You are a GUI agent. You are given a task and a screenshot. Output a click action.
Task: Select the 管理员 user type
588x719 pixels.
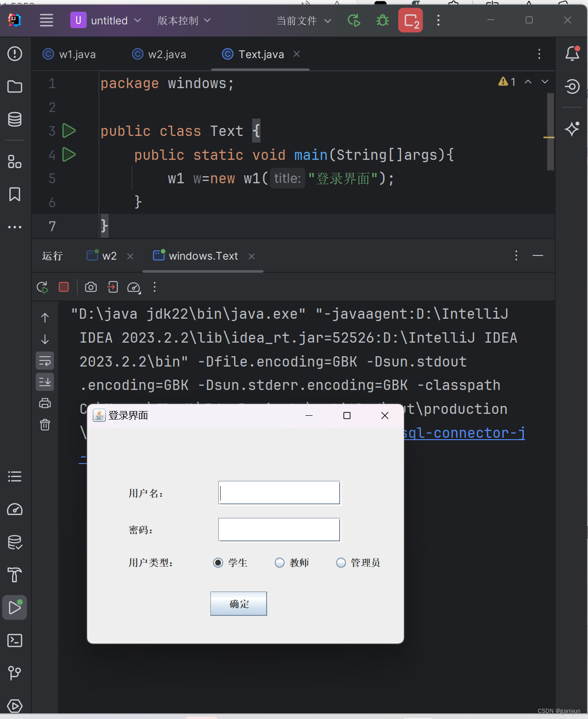point(341,562)
